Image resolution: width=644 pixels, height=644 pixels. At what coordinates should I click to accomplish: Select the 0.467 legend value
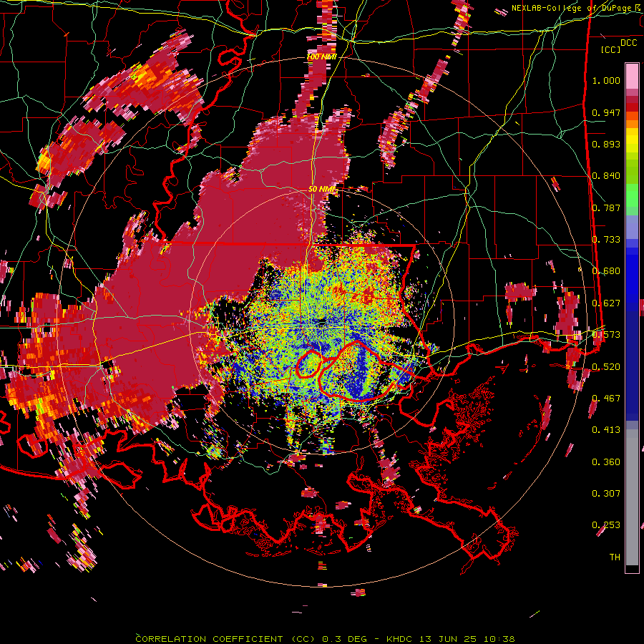point(606,399)
